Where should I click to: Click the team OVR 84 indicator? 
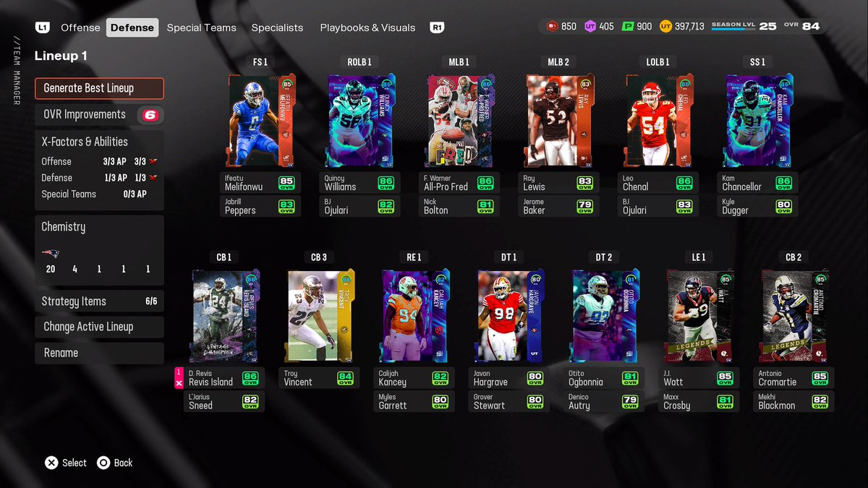[x=801, y=26]
